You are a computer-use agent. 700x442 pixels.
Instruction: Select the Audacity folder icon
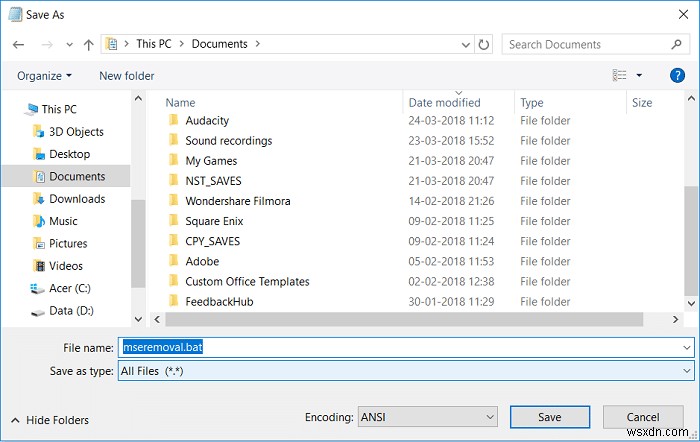(174, 120)
